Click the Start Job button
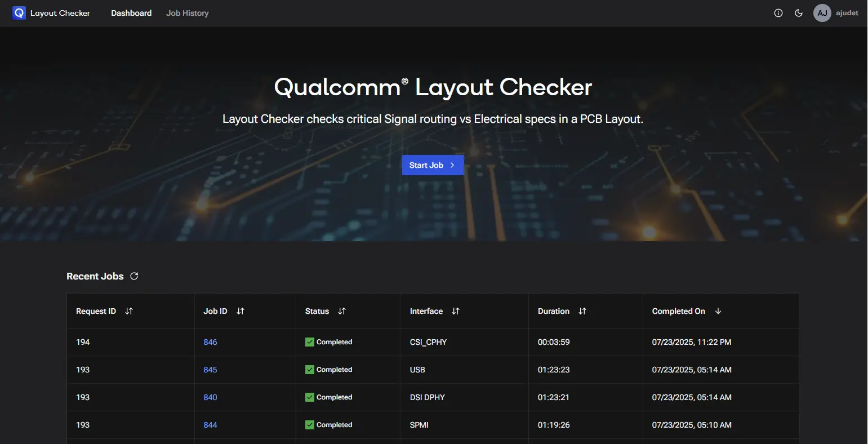This screenshot has width=868, height=444. [x=433, y=165]
